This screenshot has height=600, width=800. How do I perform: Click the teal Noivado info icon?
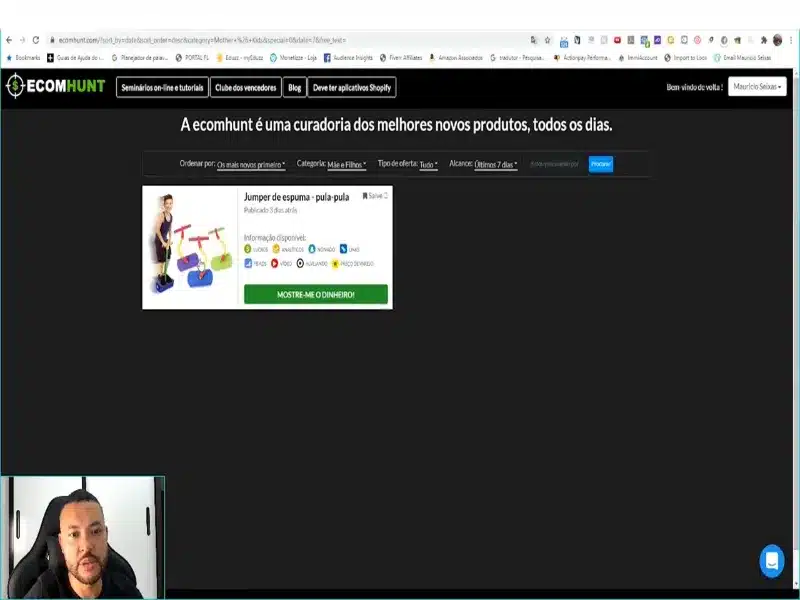click(312, 249)
